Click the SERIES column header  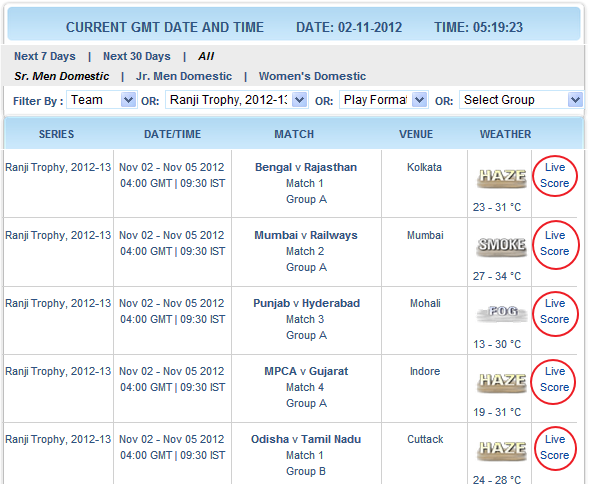coord(56,134)
